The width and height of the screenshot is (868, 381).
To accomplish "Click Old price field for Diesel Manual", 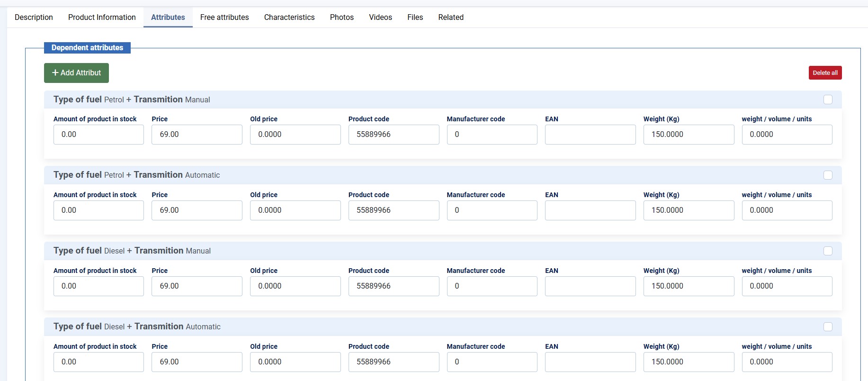I will pyautogui.click(x=295, y=286).
